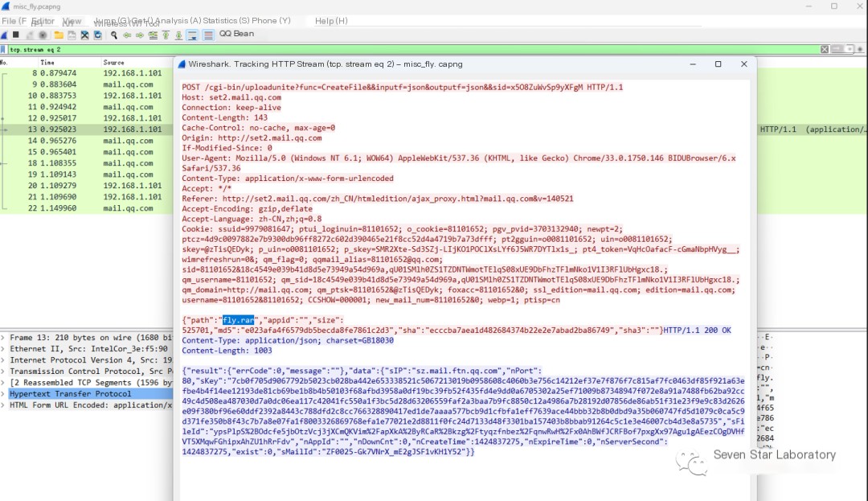
Task: Open a capture file via folder icon
Action: click(59, 35)
